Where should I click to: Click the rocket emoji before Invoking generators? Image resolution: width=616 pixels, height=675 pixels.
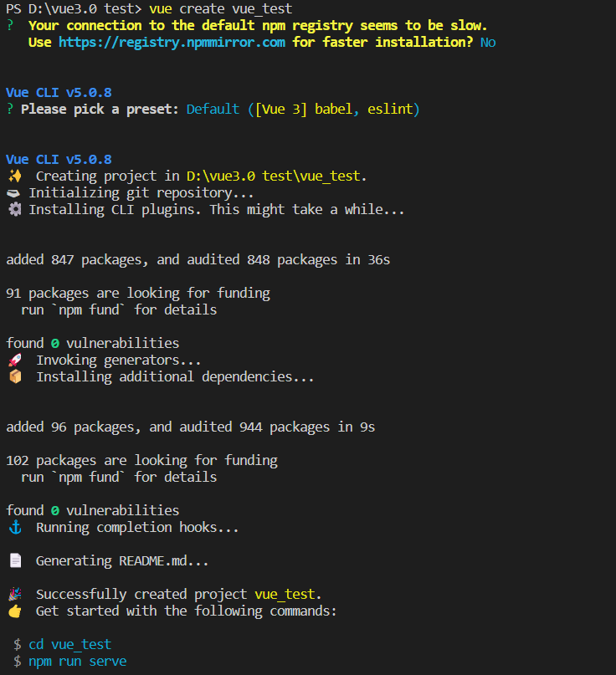14,360
